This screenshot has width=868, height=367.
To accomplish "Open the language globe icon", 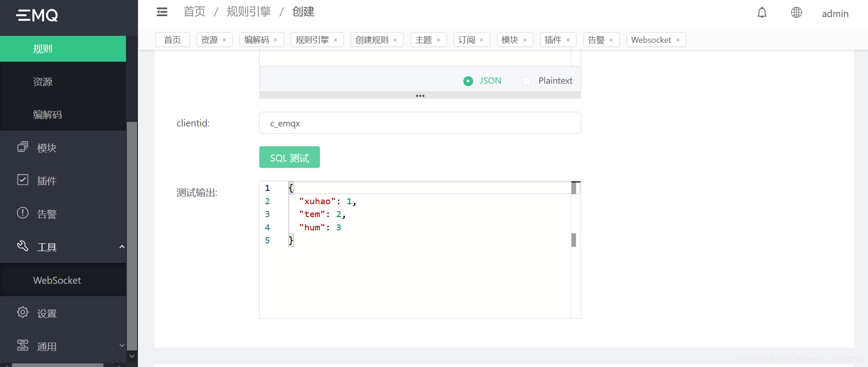I will tap(796, 13).
